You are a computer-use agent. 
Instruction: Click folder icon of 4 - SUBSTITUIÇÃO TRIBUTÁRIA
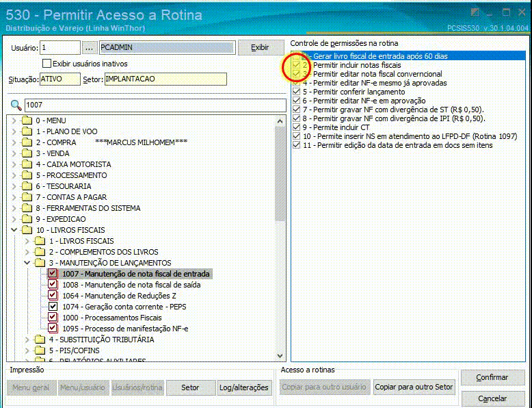pyautogui.click(x=40, y=340)
